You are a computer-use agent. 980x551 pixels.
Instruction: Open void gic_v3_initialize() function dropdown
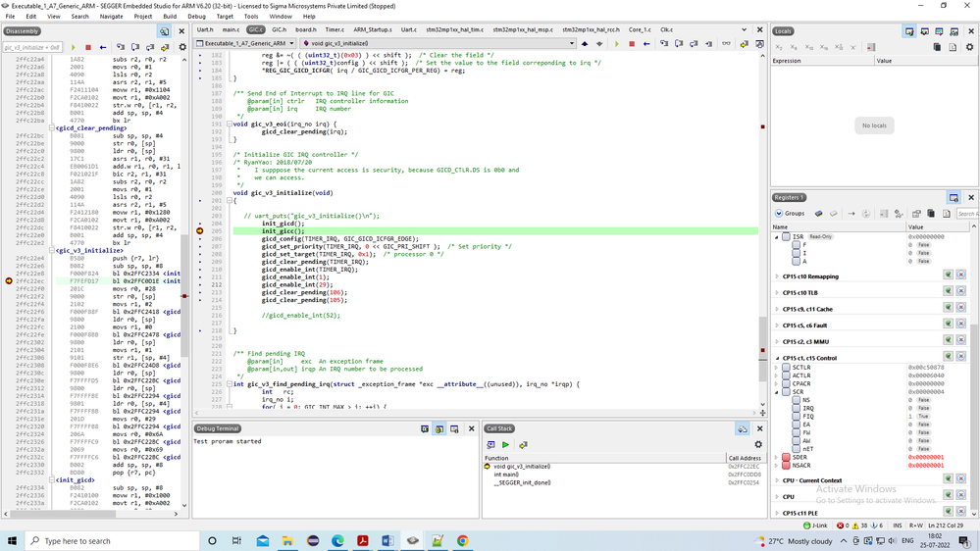pyautogui.click(x=438, y=44)
